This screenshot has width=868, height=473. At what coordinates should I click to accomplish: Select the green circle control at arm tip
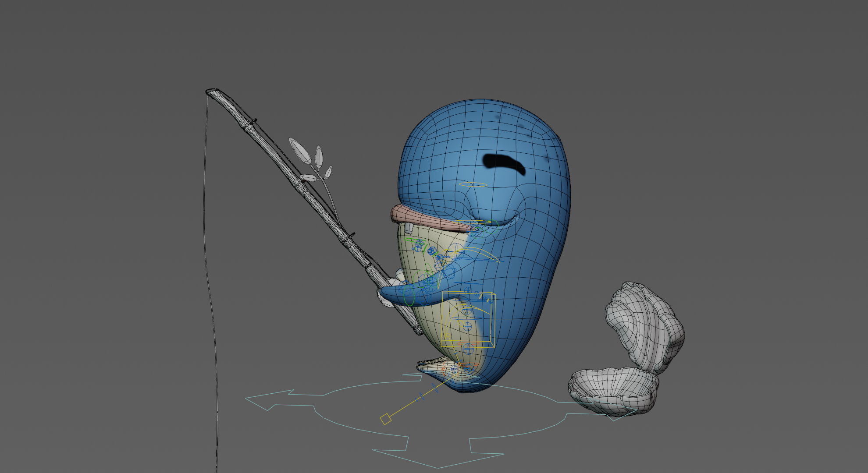(x=409, y=296)
